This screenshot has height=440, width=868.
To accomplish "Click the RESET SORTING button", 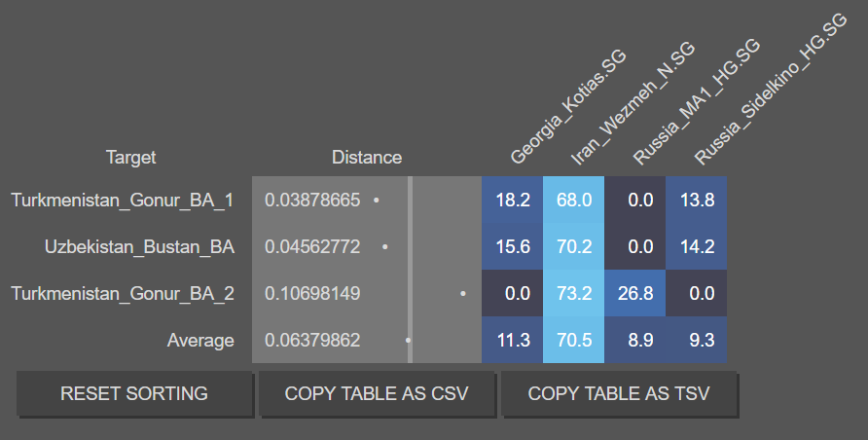I will coord(134,393).
